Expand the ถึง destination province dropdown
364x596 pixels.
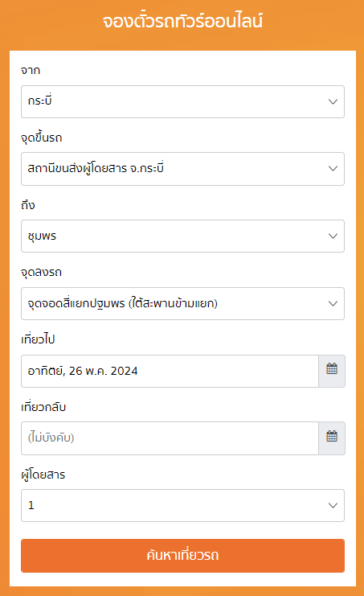pyautogui.click(x=182, y=236)
